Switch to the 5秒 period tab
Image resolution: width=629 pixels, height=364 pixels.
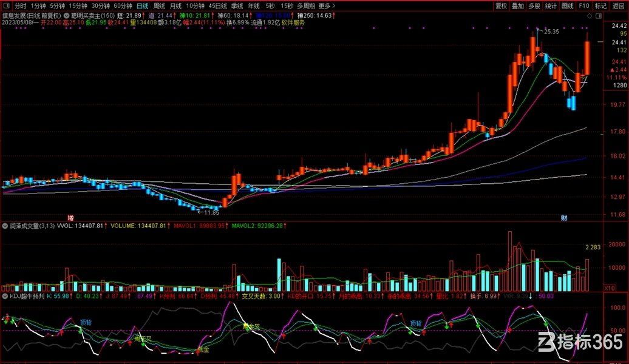pyautogui.click(x=270, y=6)
